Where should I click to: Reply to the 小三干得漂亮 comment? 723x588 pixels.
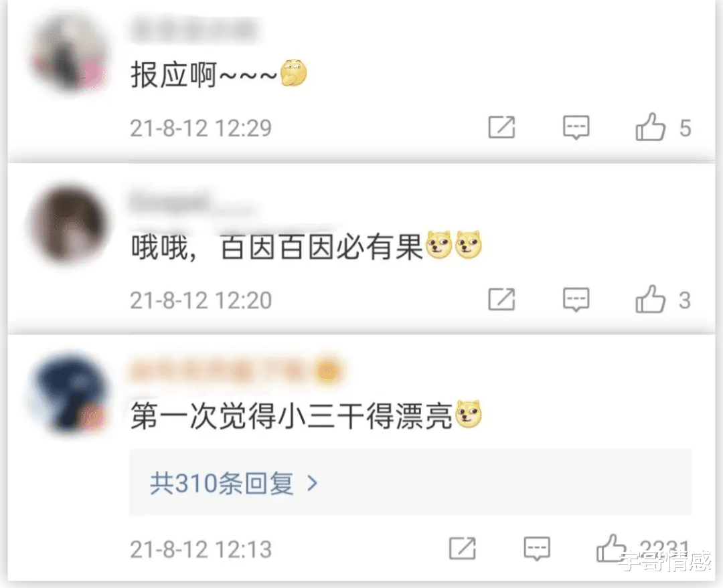point(537,549)
